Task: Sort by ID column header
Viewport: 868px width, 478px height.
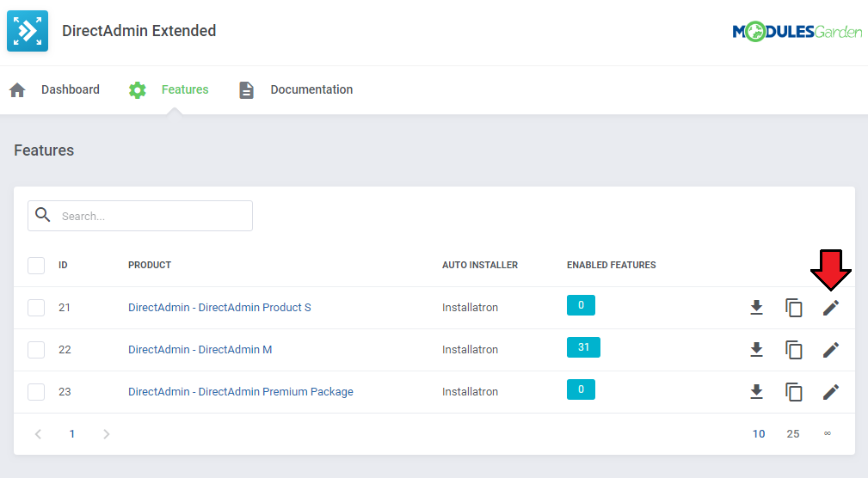Action: (63, 265)
